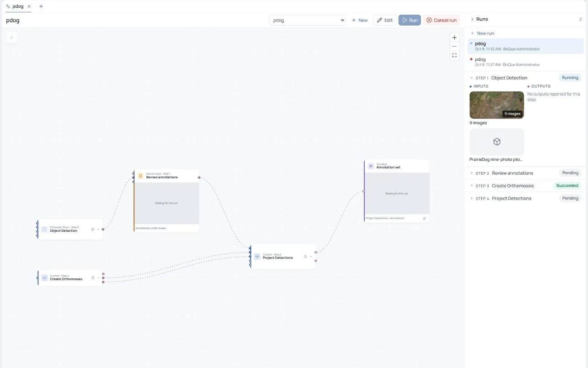Select the pdog run from 11:27 AM
The width and height of the screenshot is (588, 368).
click(525, 62)
